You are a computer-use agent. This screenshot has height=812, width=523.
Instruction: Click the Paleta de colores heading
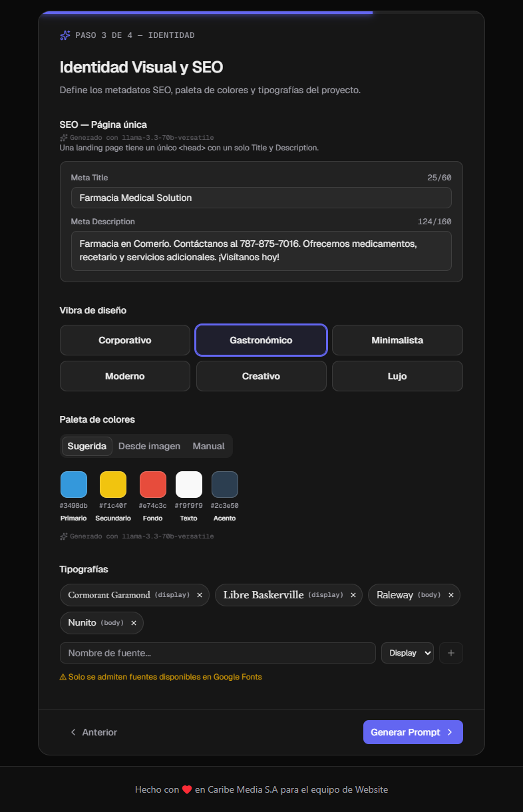click(97, 419)
